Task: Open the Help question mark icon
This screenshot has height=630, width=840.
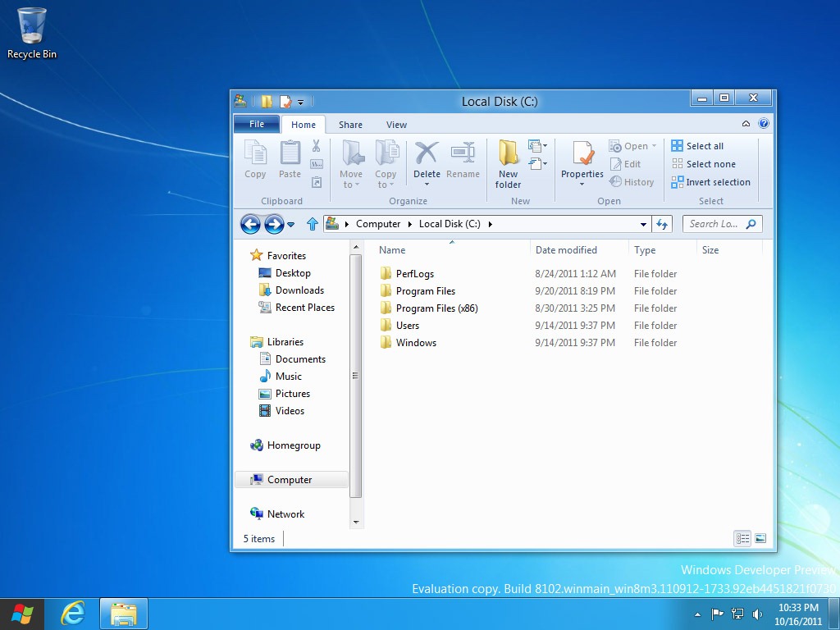Action: [x=764, y=125]
